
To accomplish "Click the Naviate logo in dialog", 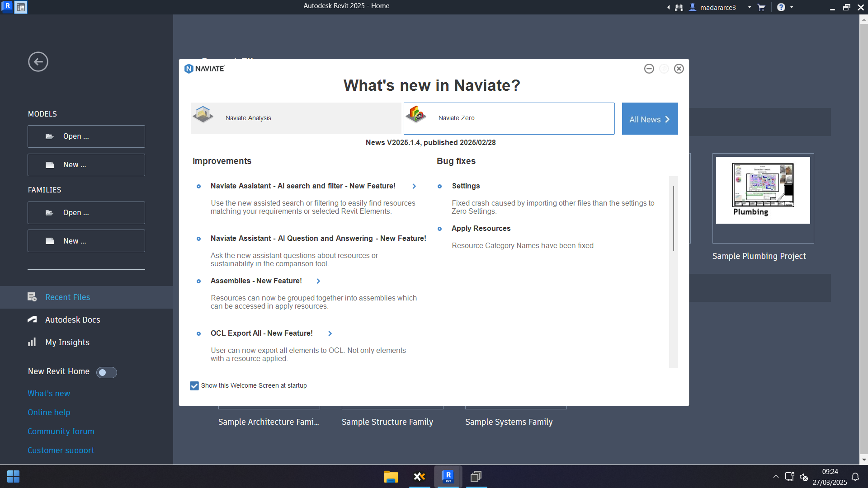I will 204,69.
